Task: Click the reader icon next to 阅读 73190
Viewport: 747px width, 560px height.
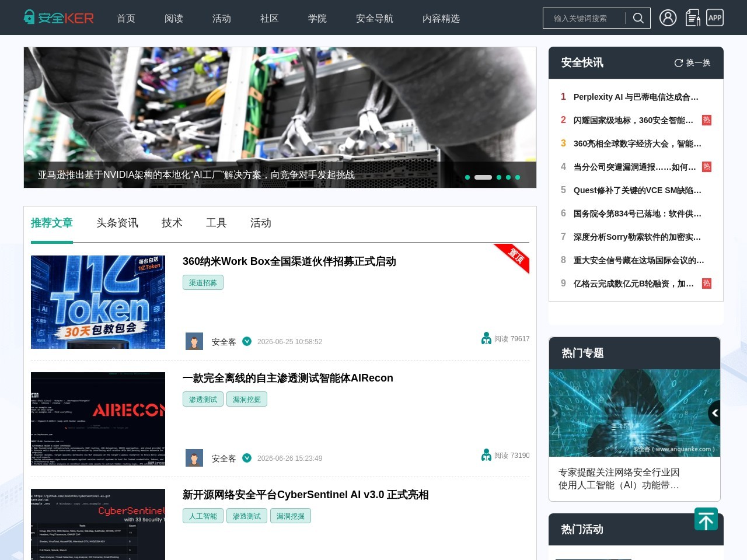Action: click(x=486, y=455)
